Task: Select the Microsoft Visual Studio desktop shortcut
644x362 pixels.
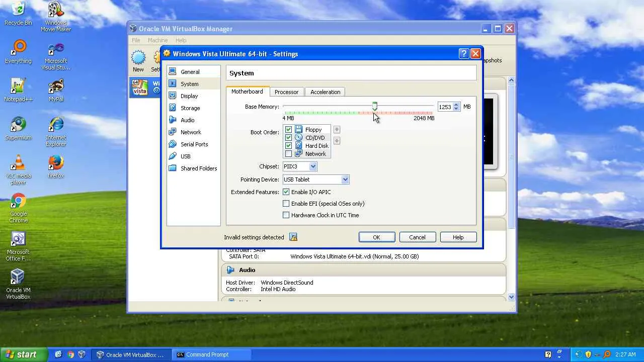Action: [x=56, y=55]
